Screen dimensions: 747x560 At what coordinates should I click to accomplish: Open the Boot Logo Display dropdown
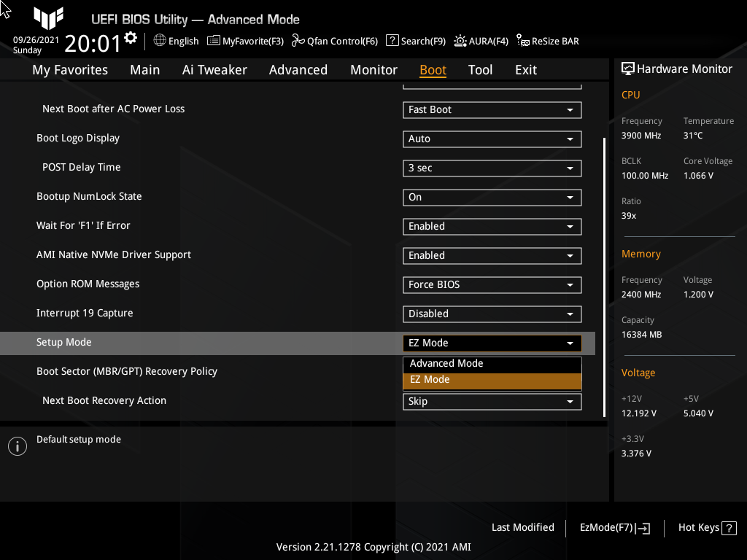click(x=492, y=139)
